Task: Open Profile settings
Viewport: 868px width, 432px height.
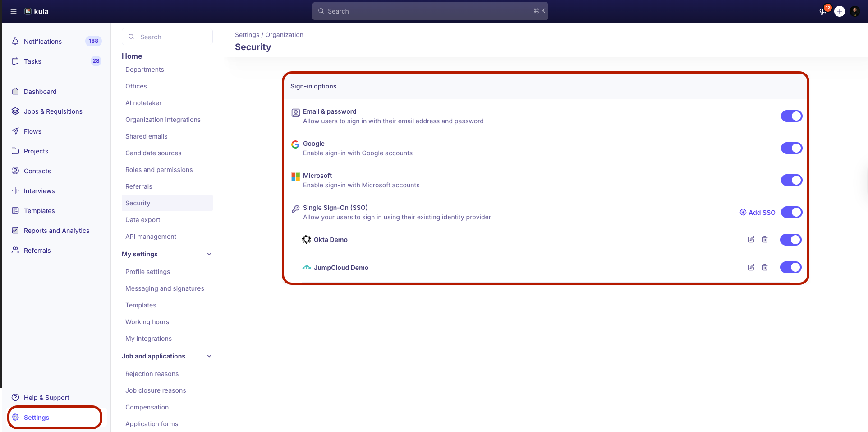Action: click(x=148, y=272)
